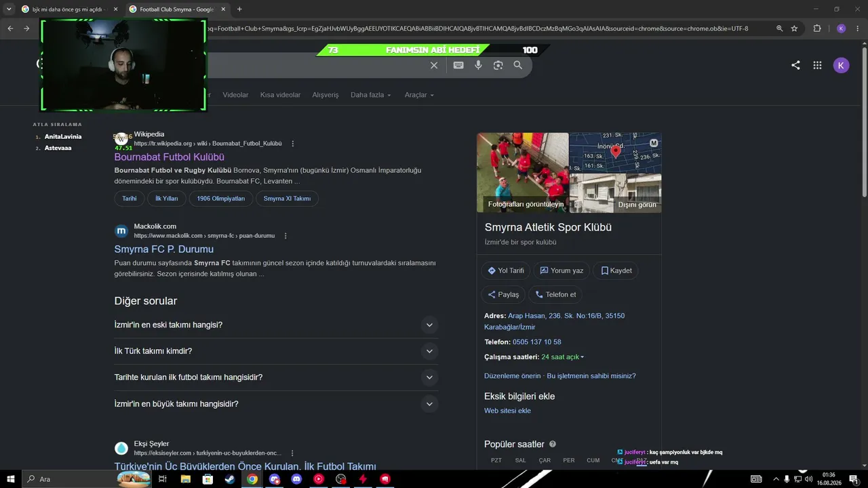Expand 'İzmir'in en eski takımı hangisi?'
The width and height of the screenshot is (868, 488).
pos(276,325)
